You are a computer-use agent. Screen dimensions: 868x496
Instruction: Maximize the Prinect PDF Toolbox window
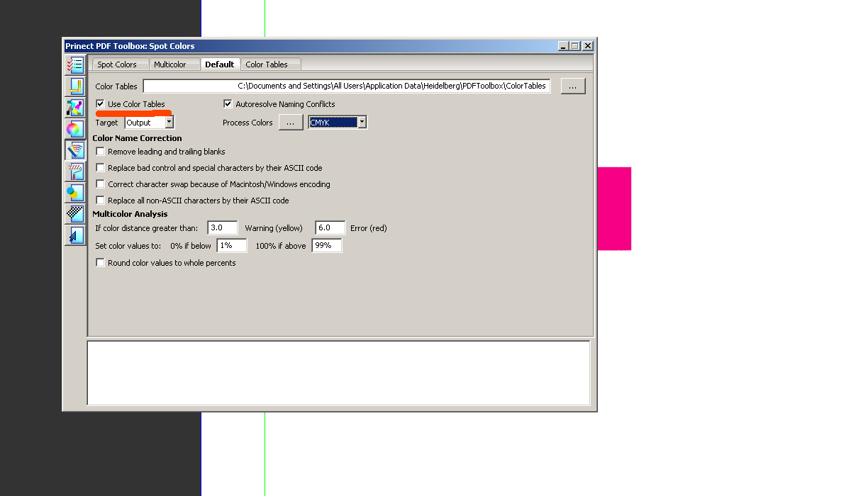click(575, 46)
